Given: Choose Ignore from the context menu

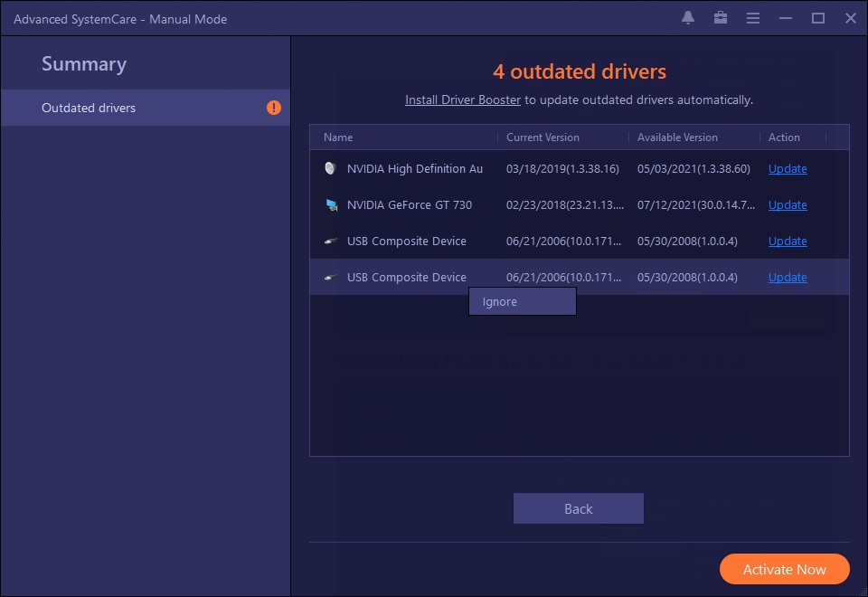Looking at the screenshot, I should [x=522, y=301].
